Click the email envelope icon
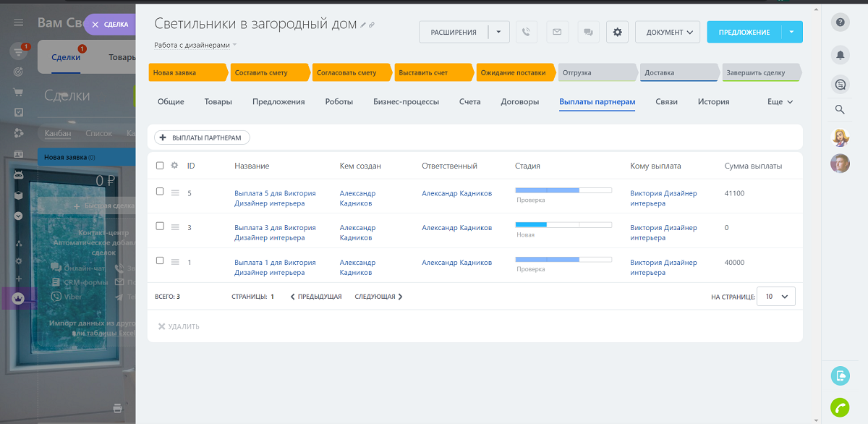868x424 pixels. click(x=557, y=32)
